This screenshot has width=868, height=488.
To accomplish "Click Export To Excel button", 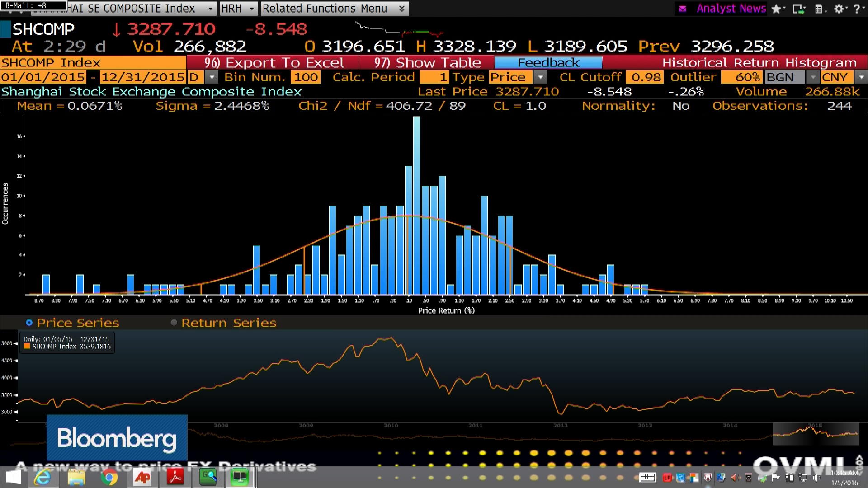I will click(274, 63).
